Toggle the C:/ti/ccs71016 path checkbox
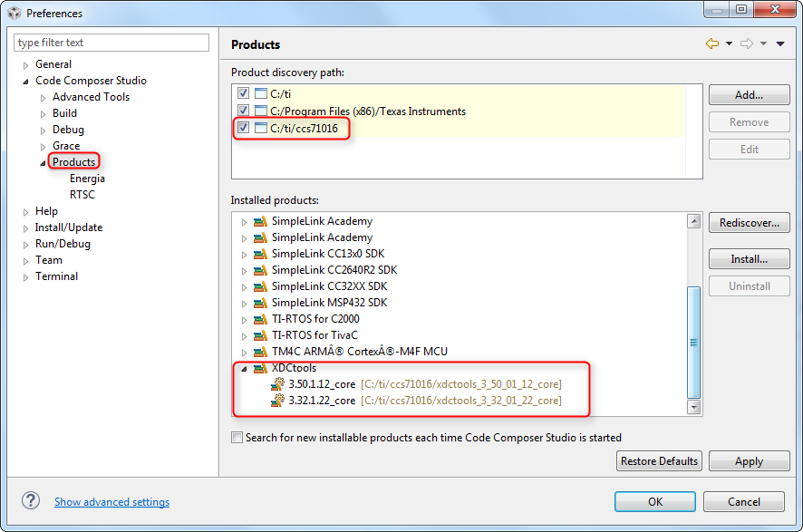The height and width of the screenshot is (532, 803). tap(243, 128)
